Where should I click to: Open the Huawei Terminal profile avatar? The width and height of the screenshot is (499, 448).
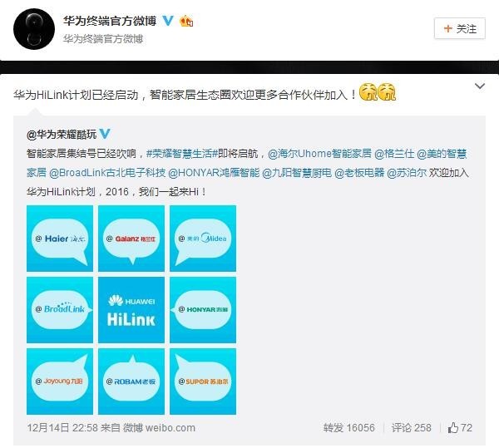[x=34, y=29]
